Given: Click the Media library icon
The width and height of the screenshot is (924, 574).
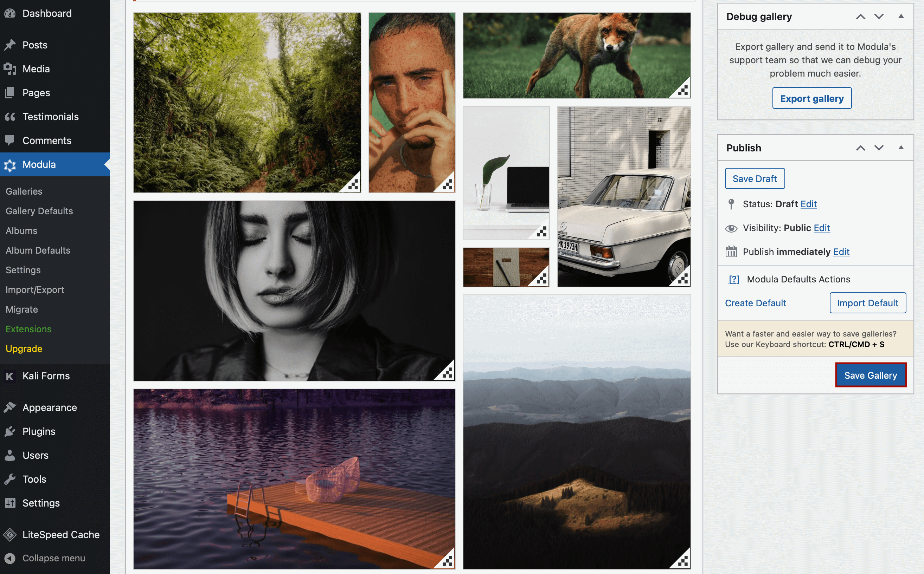Looking at the screenshot, I should click(x=10, y=69).
